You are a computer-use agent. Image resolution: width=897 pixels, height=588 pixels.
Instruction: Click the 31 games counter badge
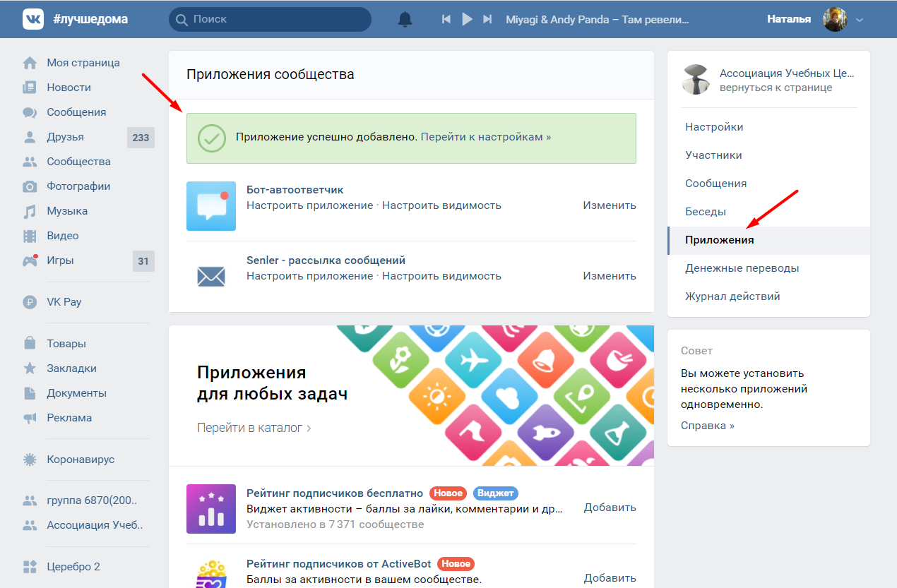[143, 260]
